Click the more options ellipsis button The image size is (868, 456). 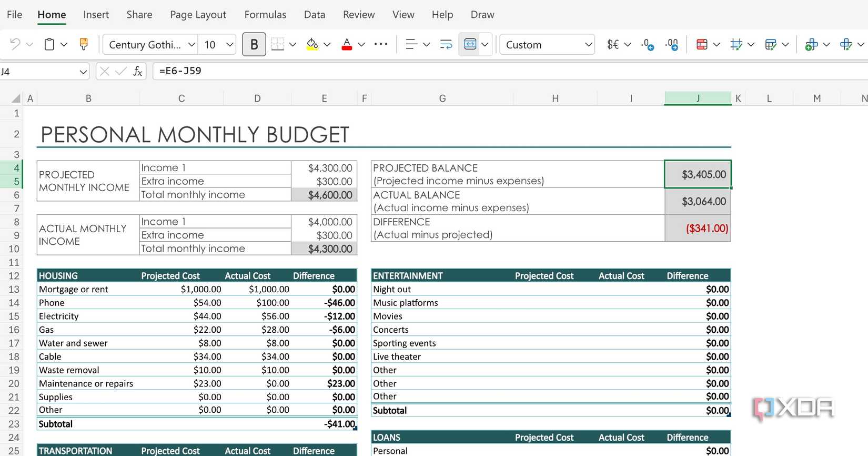tap(381, 45)
